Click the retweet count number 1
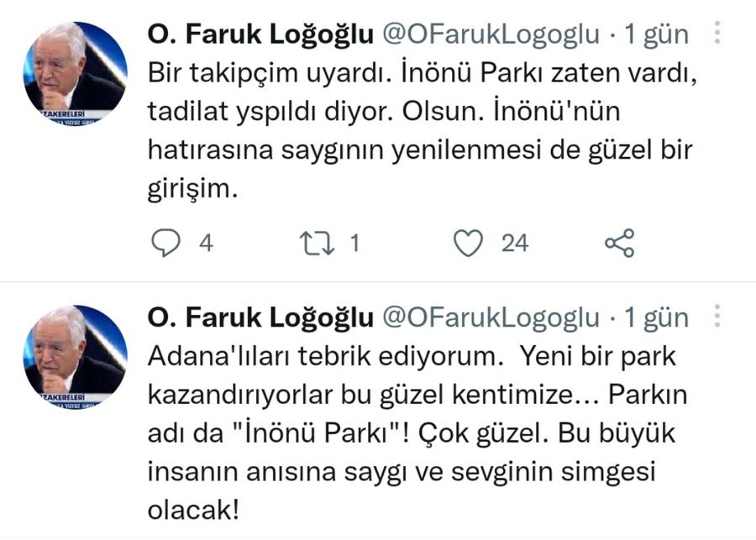This screenshot has width=756, height=540. [x=354, y=244]
